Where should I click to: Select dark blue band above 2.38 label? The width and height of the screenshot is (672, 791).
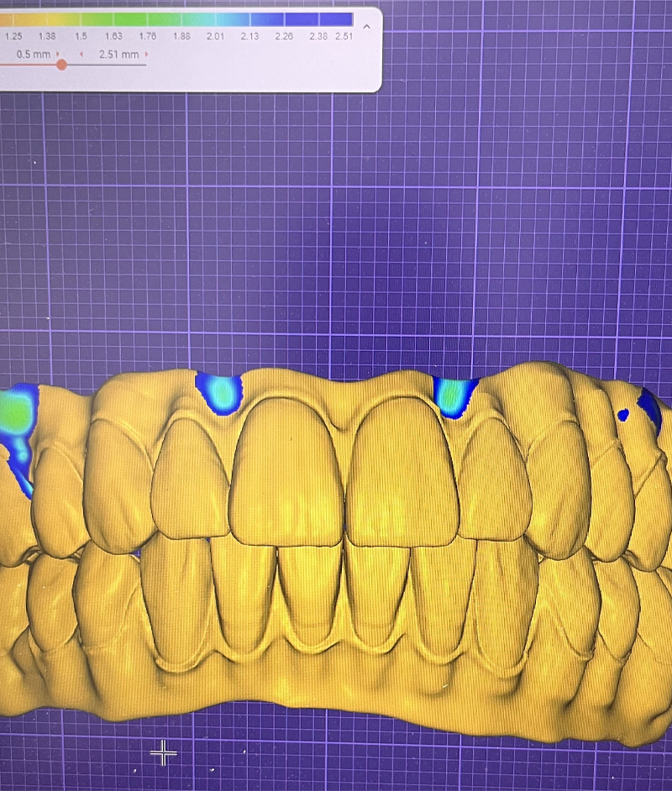tap(318, 19)
